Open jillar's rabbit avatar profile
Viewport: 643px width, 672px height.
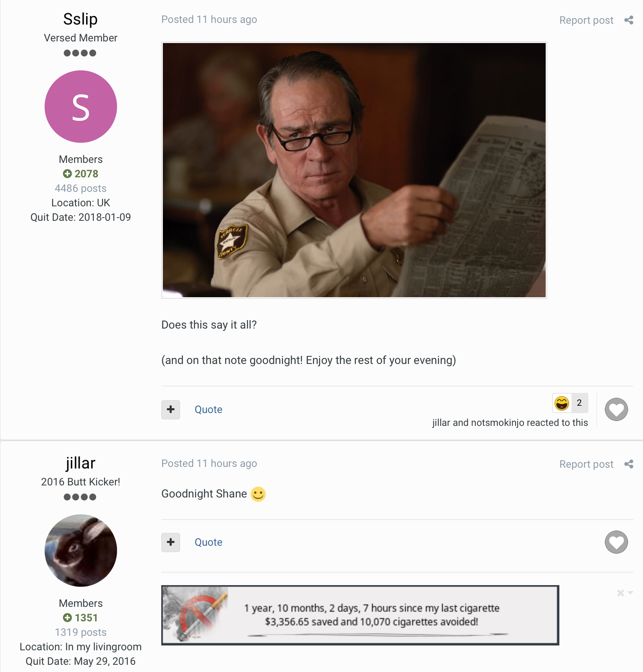81,551
